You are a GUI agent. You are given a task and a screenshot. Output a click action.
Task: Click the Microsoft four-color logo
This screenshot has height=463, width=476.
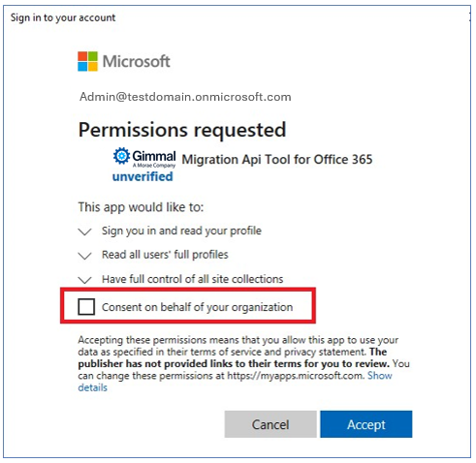click(x=87, y=61)
